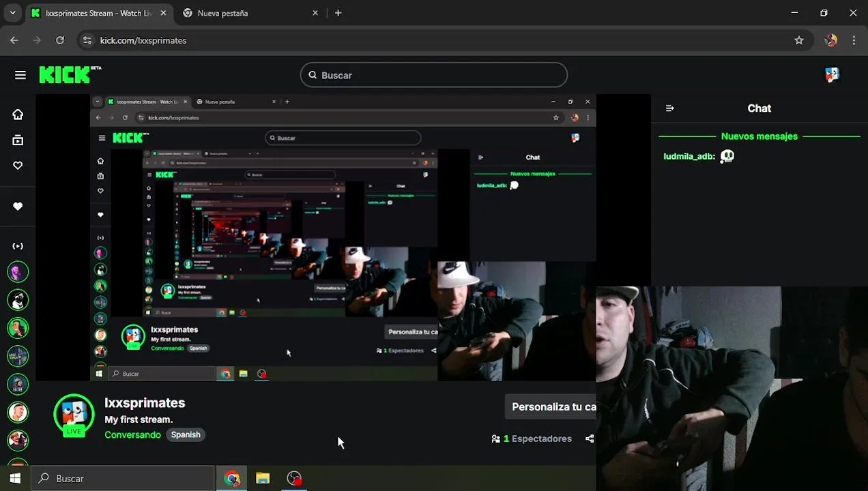Open the hamburger menu beside the Kick logo
The image size is (868, 491).
(20, 75)
